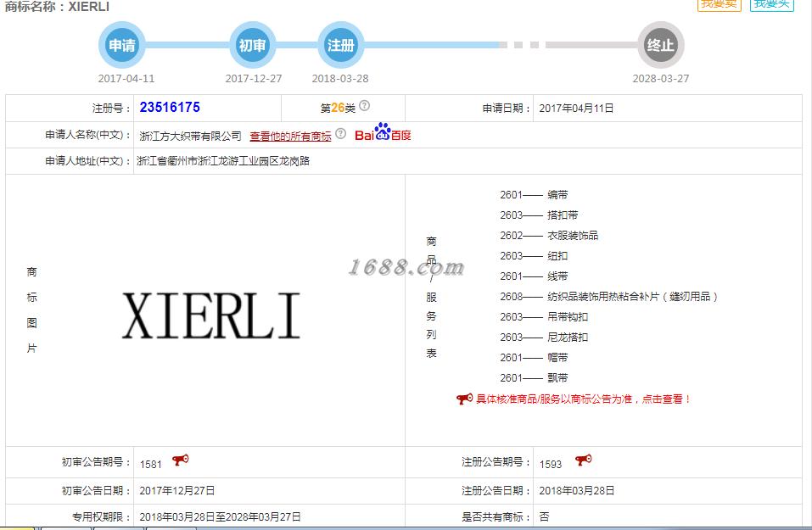Click the date 2017年12月27日 in 初审公告日期 row
Viewport: 812px width, 530px height.
click(x=177, y=491)
